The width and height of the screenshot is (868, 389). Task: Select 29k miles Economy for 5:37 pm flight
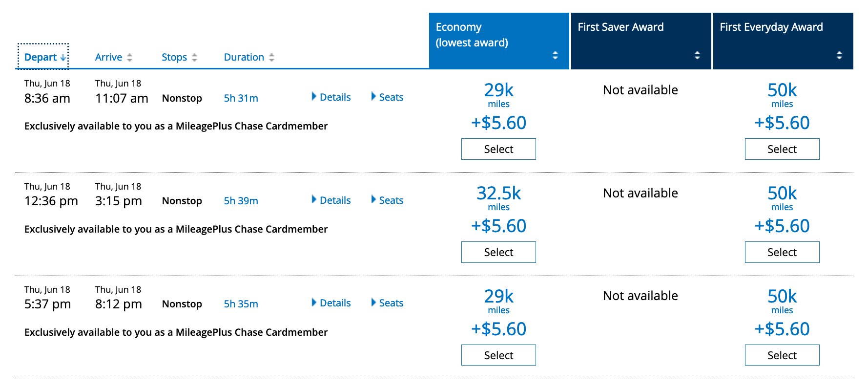(x=498, y=355)
